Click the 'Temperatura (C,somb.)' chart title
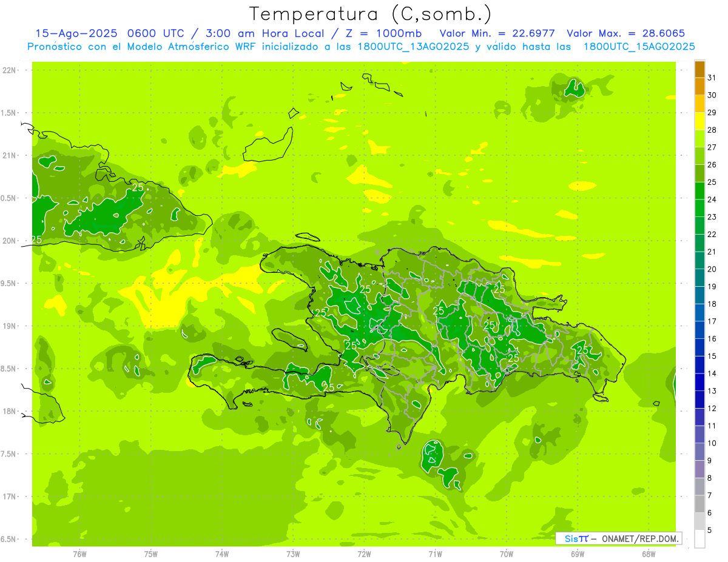 coord(371,14)
